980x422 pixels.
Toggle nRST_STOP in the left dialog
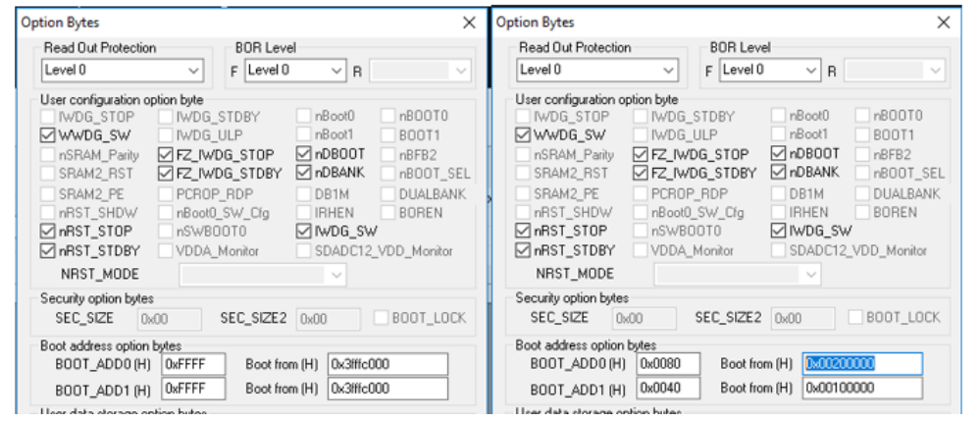tap(49, 231)
